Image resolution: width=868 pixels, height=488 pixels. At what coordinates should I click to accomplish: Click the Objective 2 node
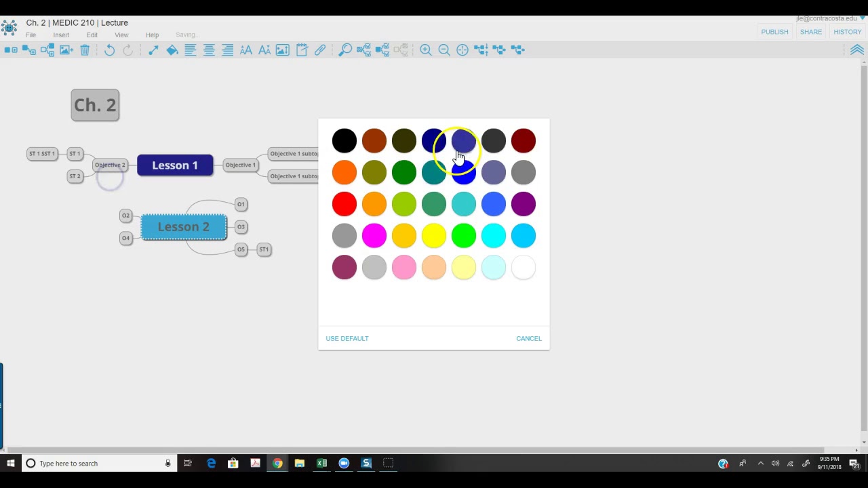tap(110, 165)
